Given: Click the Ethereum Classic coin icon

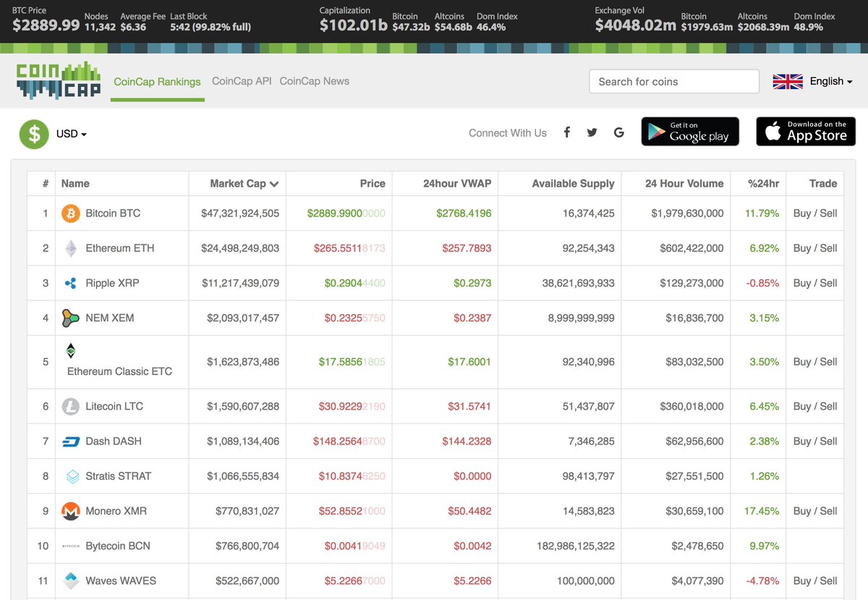Looking at the screenshot, I should (71, 351).
